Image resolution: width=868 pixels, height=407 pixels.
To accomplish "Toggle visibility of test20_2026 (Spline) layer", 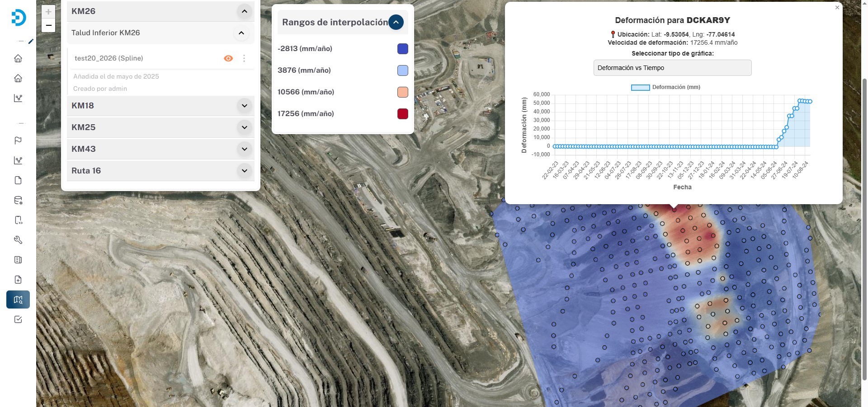I will (x=228, y=58).
